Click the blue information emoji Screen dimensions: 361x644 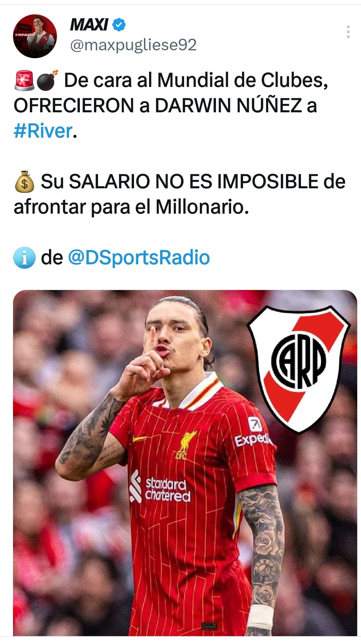click(x=24, y=257)
